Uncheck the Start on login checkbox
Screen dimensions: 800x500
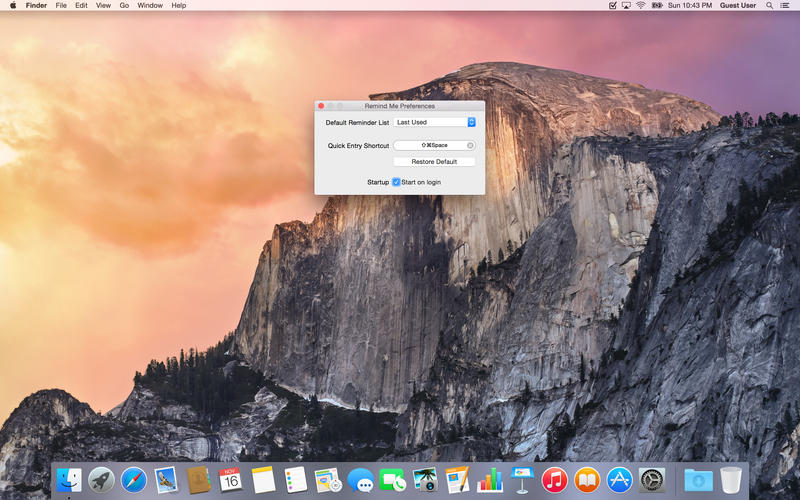pos(396,182)
